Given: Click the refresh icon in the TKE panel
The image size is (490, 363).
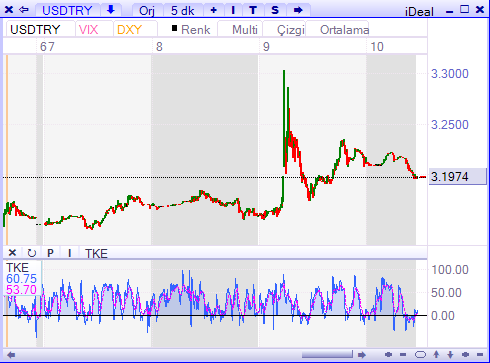Looking at the screenshot, I should pos(32,253).
